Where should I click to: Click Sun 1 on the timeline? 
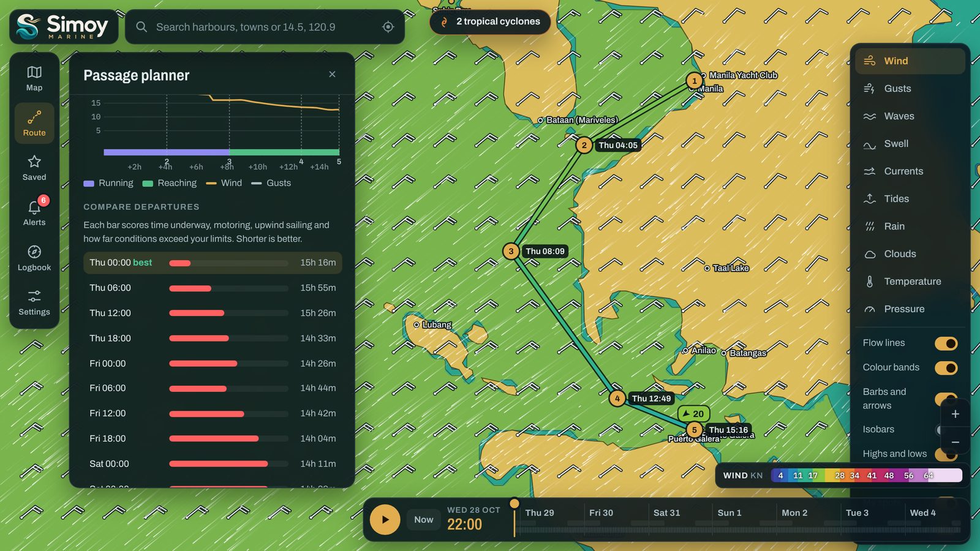729,513
